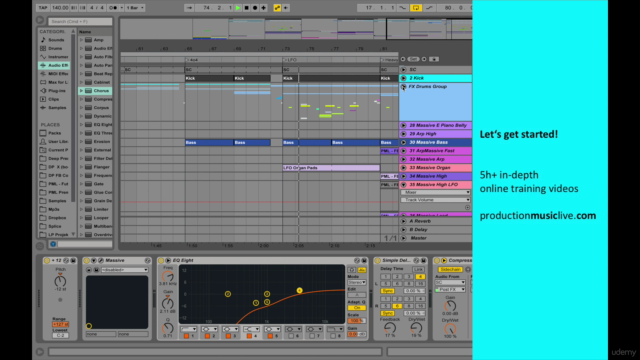Select the Erosion device row
640x360 pixels.
click(95, 142)
